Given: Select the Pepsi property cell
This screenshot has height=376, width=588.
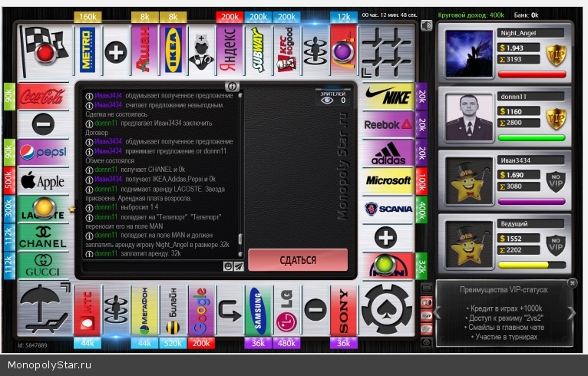Looking at the screenshot, I should click(43, 153).
